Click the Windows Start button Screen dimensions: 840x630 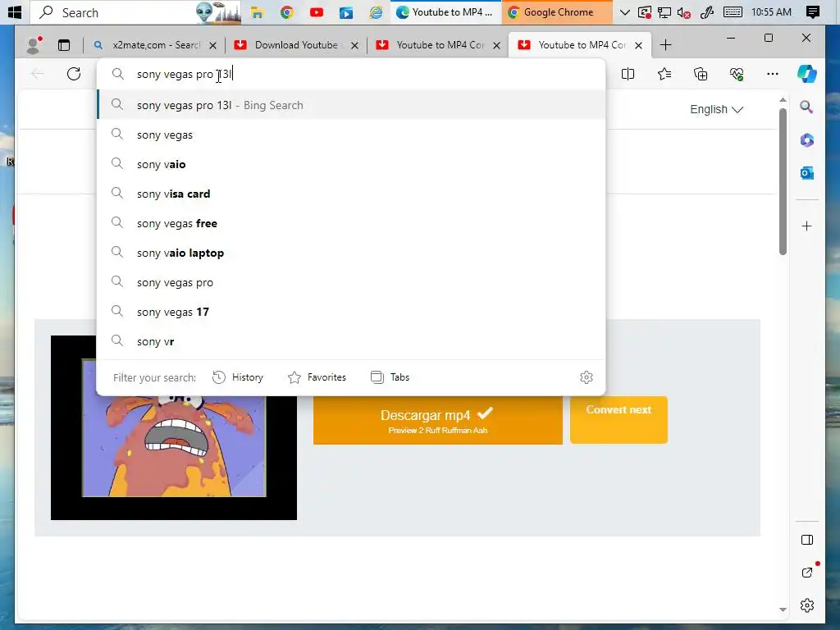[15, 11]
